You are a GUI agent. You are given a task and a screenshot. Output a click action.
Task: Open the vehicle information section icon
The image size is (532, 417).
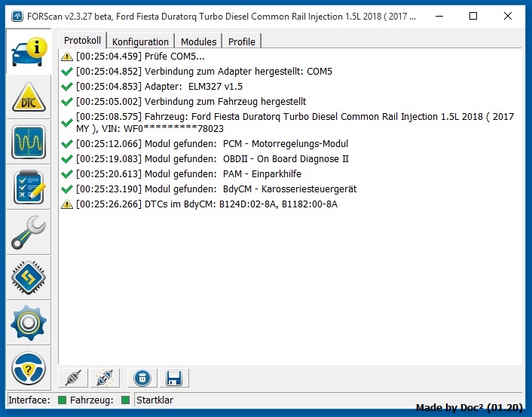click(x=29, y=51)
